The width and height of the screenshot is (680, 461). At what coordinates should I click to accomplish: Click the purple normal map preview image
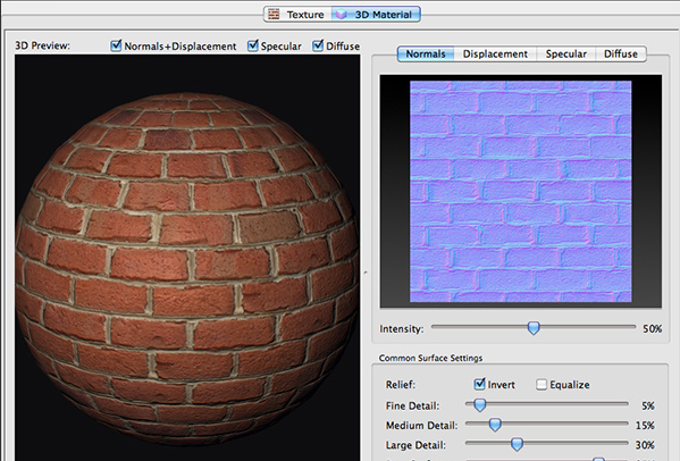point(520,193)
